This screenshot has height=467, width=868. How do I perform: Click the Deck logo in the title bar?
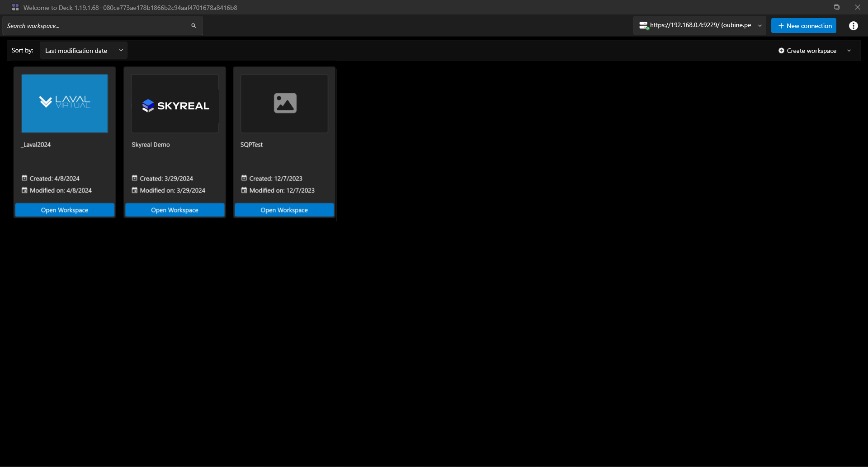click(x=15, y=7)
